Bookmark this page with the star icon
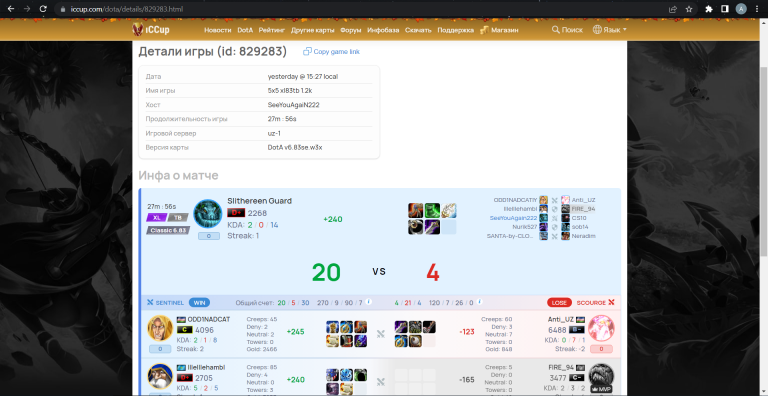The image size is (768, 396). (689, 9)
